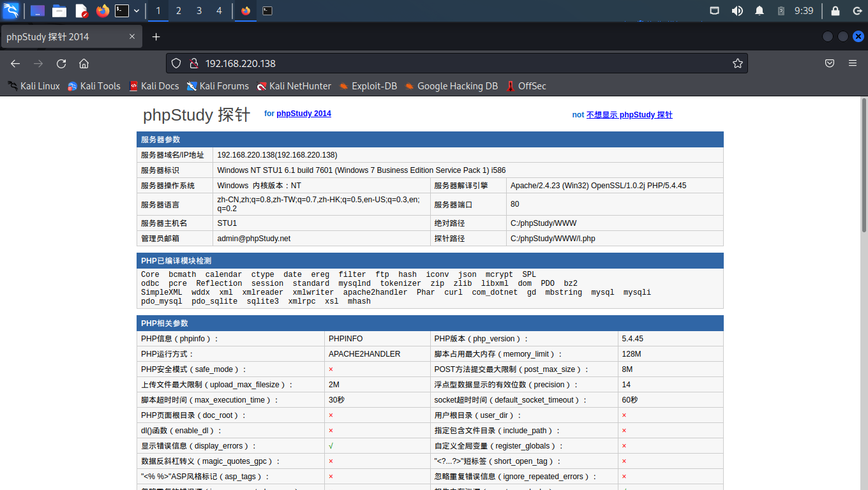
Task: Open the logout session icon
Action: pyautogui.click(x=857, y=10)
